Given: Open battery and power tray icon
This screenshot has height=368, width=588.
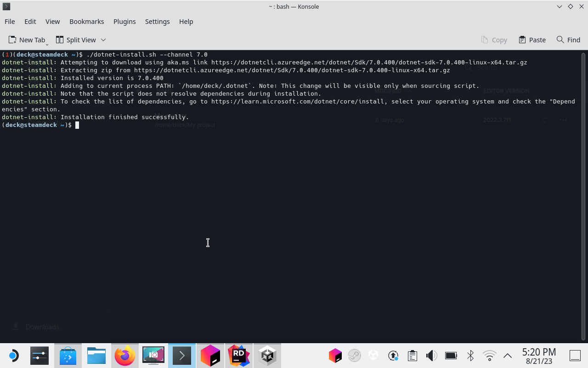Looking at the screenshot, I should [x=451, y=356].
